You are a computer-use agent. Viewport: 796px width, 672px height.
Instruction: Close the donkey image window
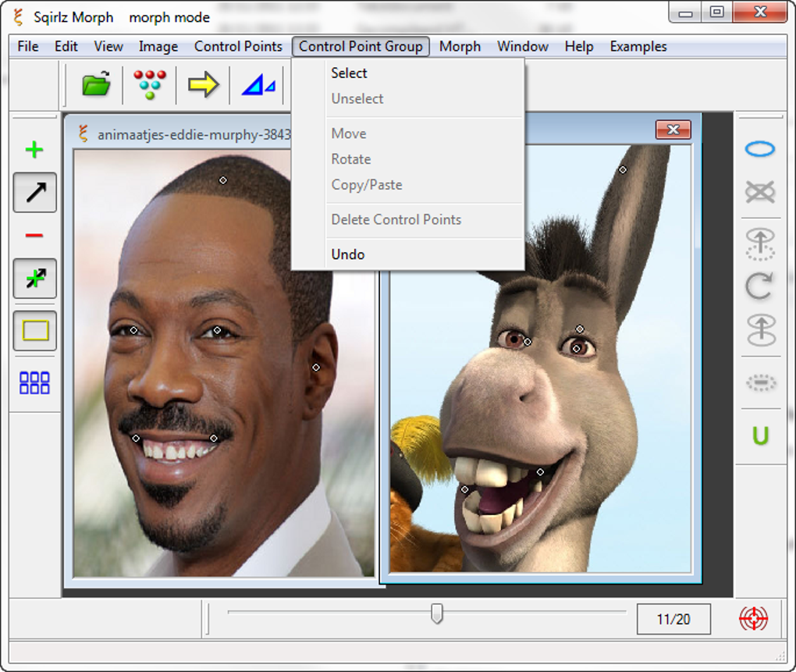pos(673,130)
